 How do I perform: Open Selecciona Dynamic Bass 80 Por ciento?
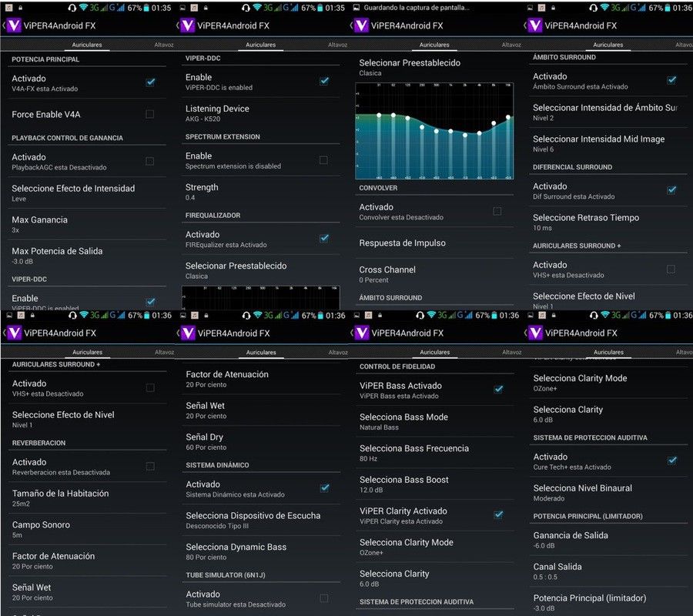pos(261,551)
